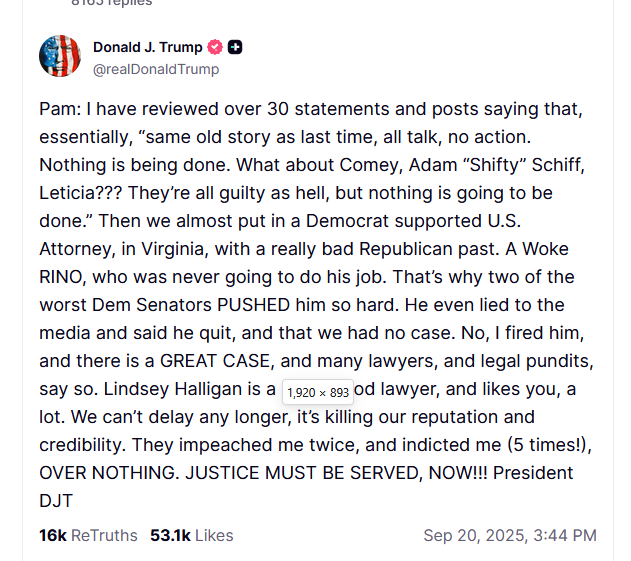Click the word "RINO" in the post
631x561 pixels.
[63, 276]
